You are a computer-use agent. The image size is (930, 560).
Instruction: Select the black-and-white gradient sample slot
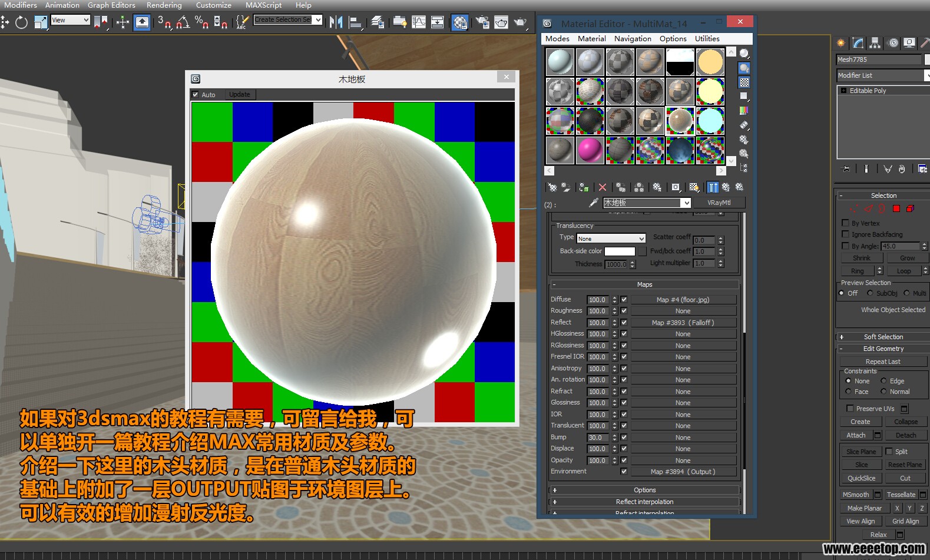[680, 62]
